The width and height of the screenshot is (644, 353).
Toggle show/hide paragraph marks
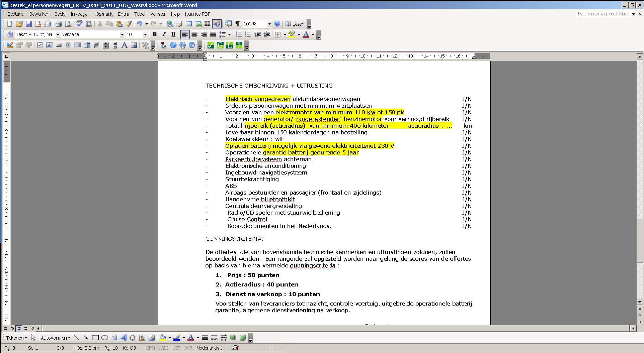[238, 24]
